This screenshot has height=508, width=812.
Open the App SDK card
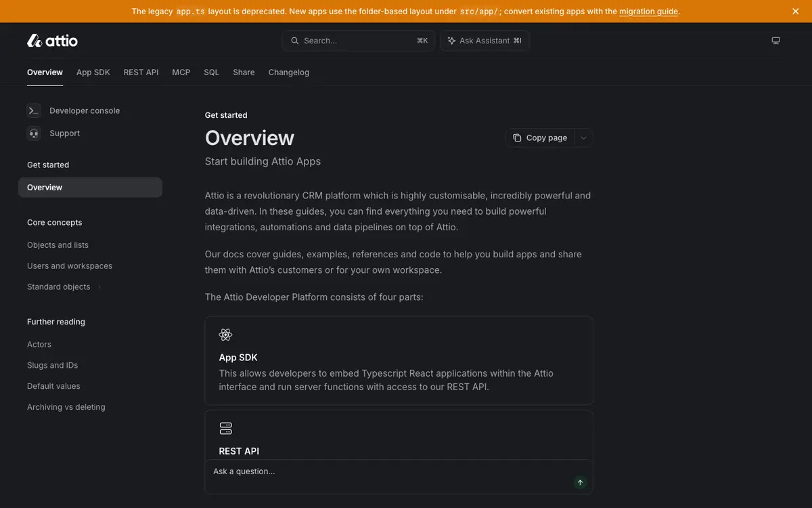[399, 360]
